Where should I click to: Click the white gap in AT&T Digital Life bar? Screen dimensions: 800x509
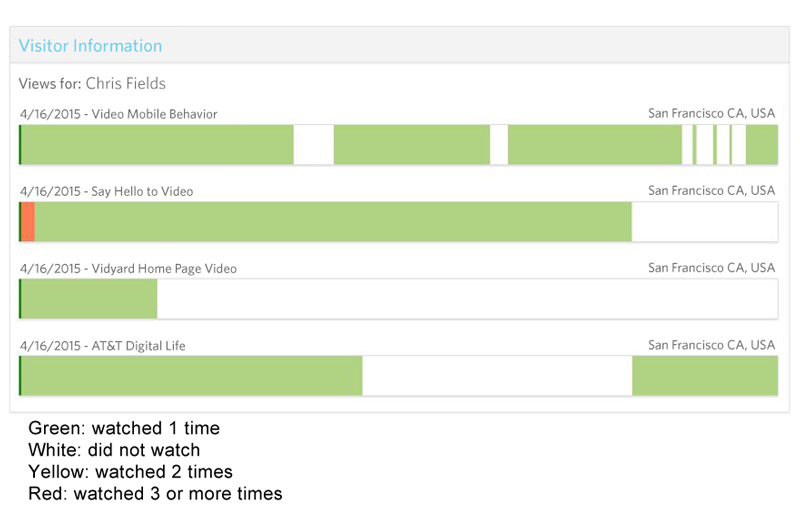[496, 376]
